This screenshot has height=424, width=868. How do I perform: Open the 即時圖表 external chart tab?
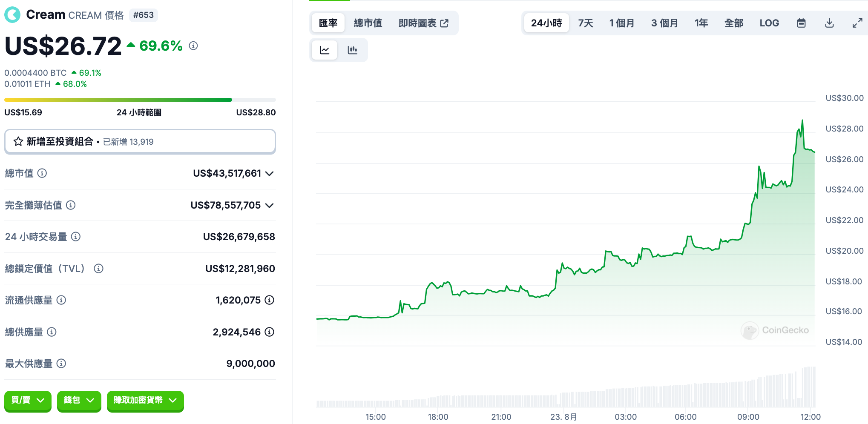pos(423,23)
